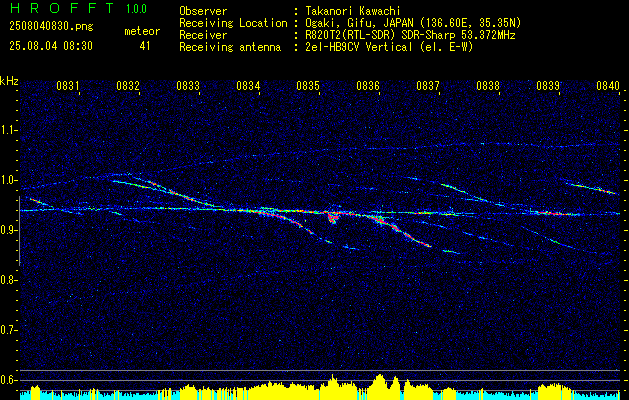The height and width of the screenshot is (400, 629).
Task: Click the meteor label
Action: point(142,31)
